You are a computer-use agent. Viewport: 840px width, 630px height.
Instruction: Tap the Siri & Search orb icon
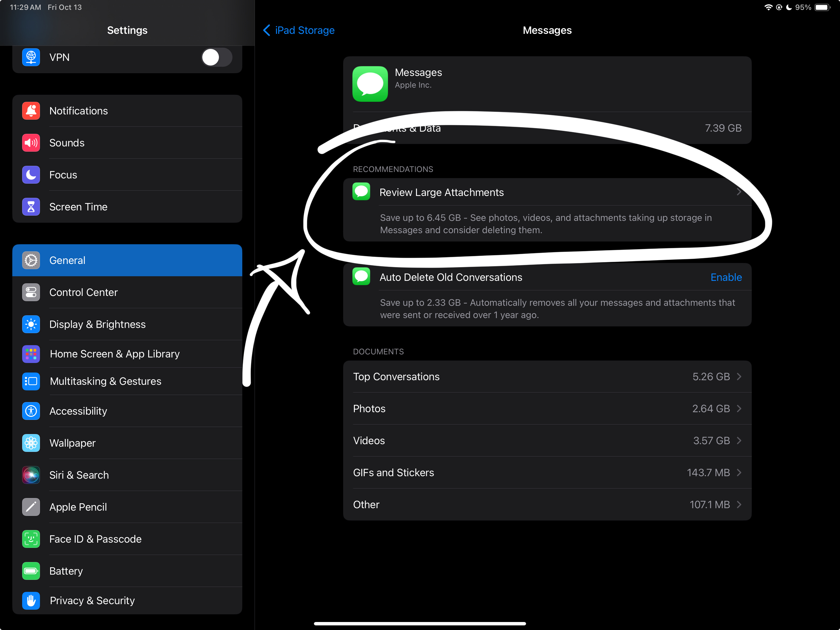click(31, 475)
